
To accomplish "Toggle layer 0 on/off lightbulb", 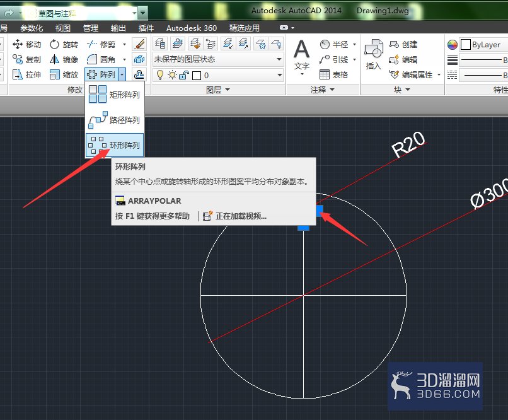I will tap(159, 75).
